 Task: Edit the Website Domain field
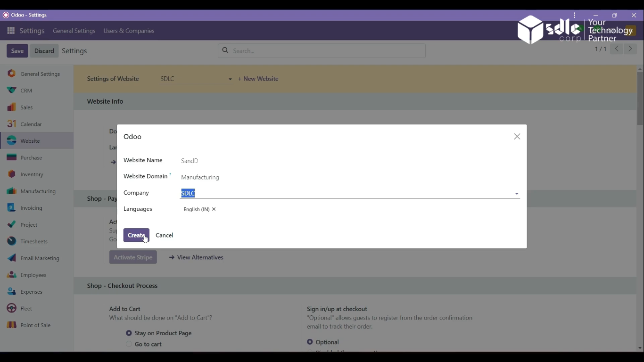click(x=350, y=177)
